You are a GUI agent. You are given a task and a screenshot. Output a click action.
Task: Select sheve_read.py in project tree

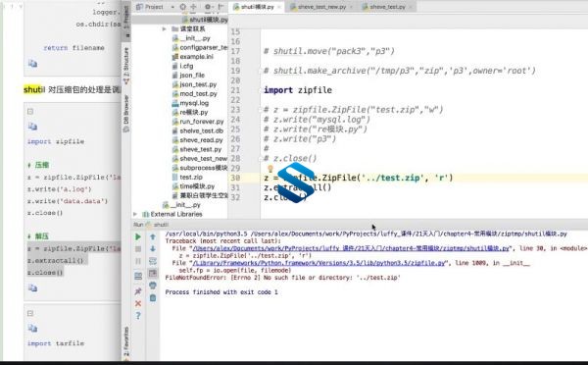(198, 140)
